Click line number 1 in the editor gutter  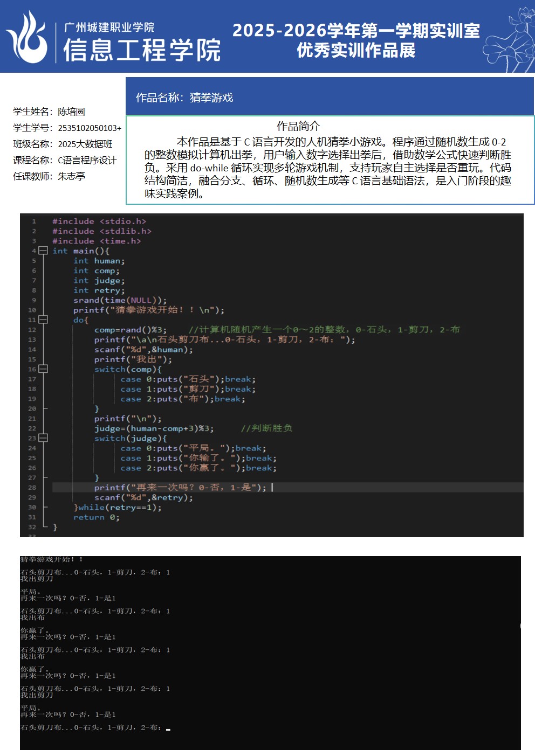point(33,221)
